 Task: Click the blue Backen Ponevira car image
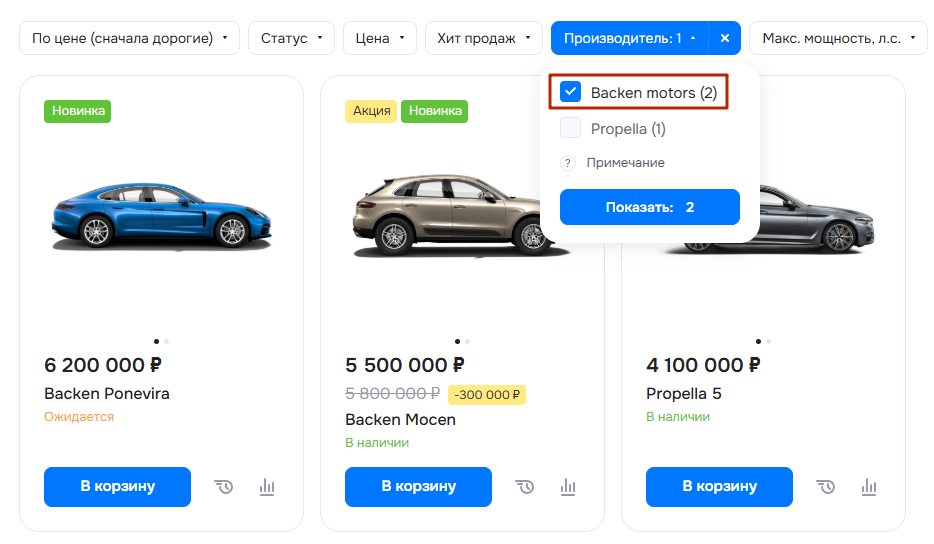pos(161,216)
